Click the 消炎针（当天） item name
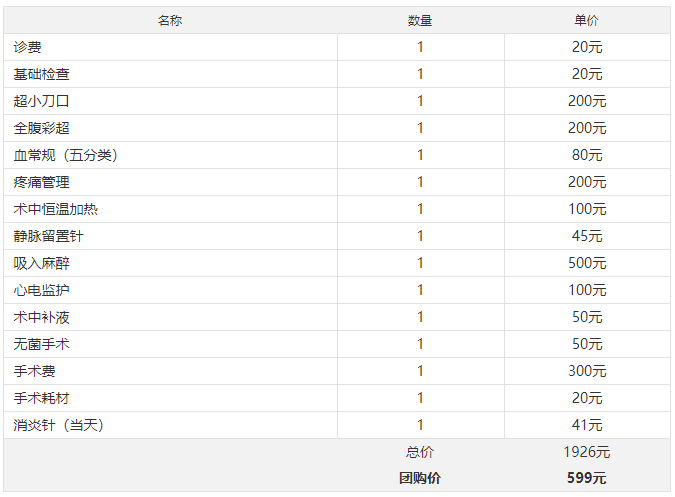The image size is (675, 497). [x=59, y=425]
